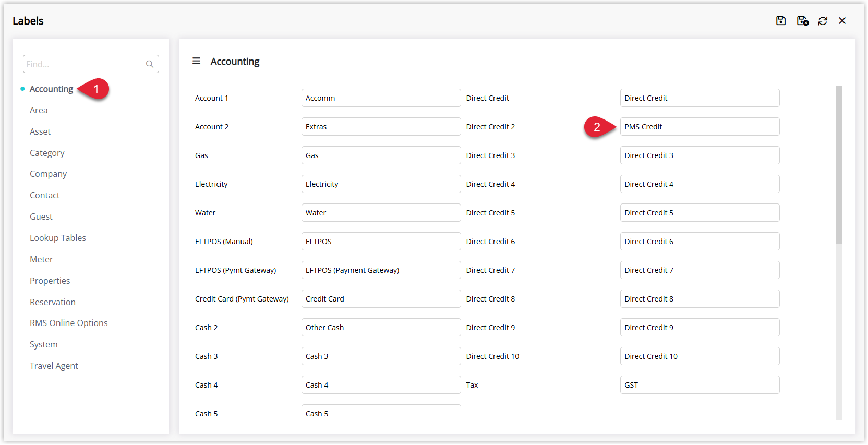Image resolution: width=868 pixels, height=445 pixels.
Task: Focus the Find search field
Action: (91, 64)
